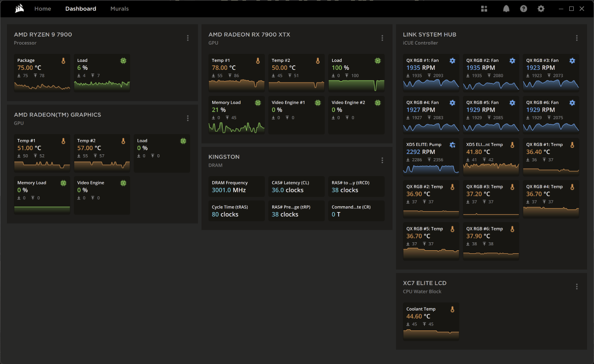Open AMD Ryzen 9 7900 options menu
This screenshot has width=594, height=364.
pyautogui.click(x=188, y=38)
